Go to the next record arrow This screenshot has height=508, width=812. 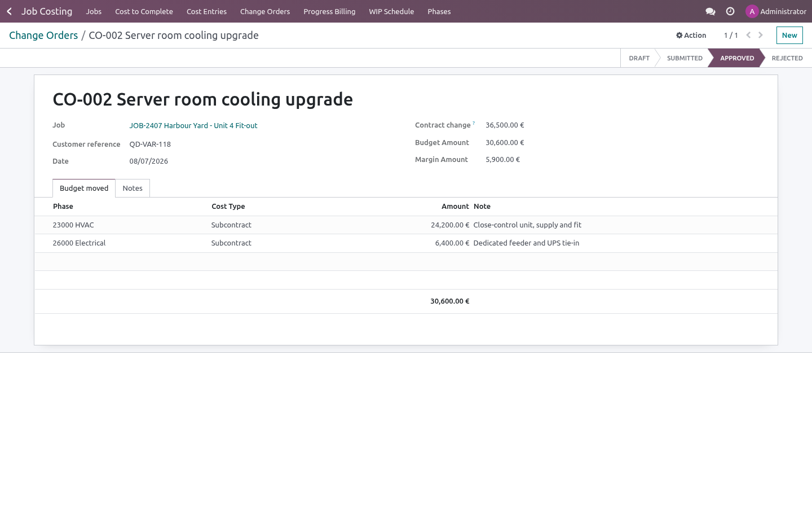[x=761, y=35]
